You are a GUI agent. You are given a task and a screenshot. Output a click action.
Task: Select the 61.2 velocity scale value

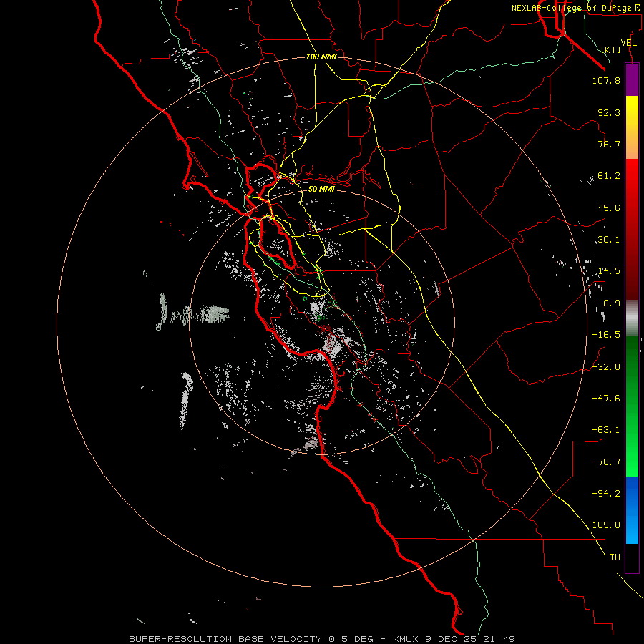[609, 176]
